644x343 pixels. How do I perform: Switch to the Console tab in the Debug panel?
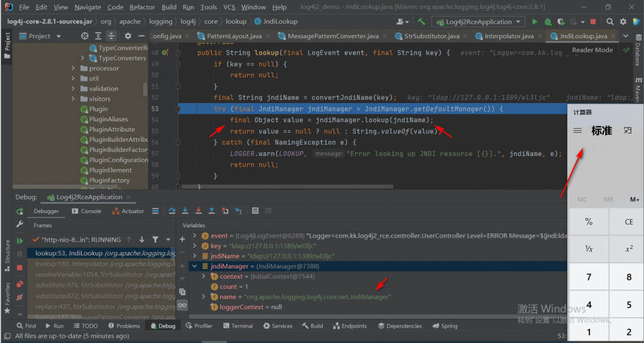pyautogui.click(x=86, y=211)
